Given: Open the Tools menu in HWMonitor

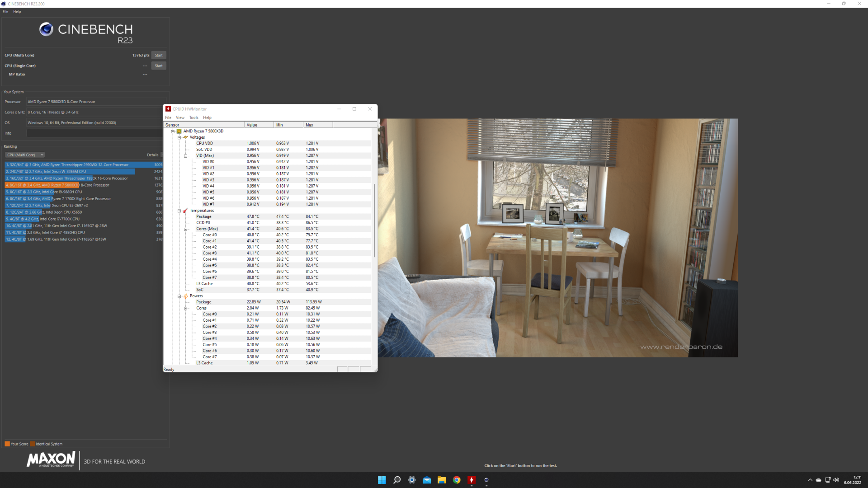Looking at the screenshot, I should [x=193, y=117].
